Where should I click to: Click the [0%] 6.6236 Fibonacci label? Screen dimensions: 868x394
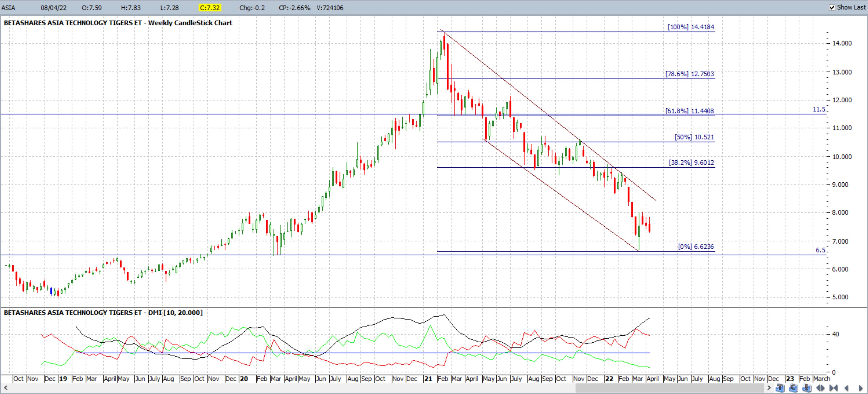click(696, 247)
